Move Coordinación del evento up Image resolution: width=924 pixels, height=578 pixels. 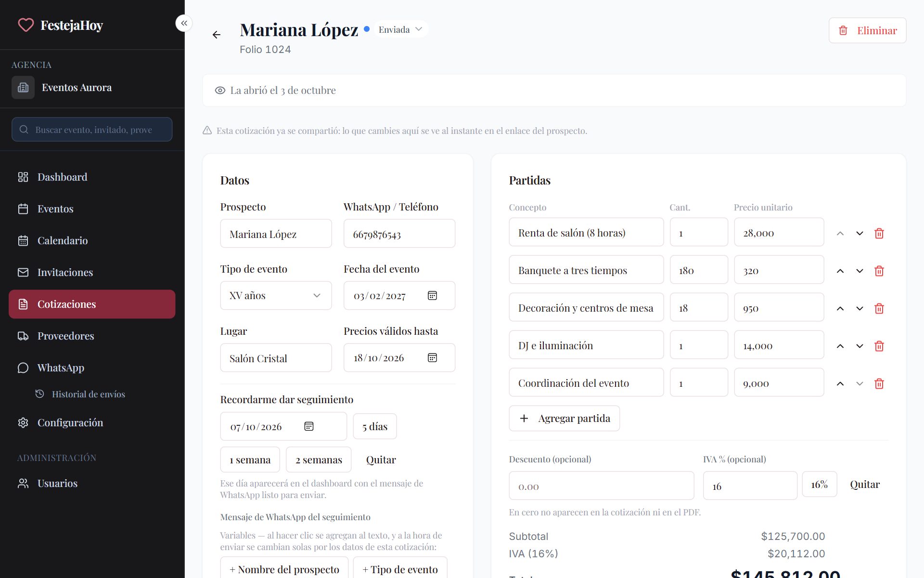click(840, 383)
